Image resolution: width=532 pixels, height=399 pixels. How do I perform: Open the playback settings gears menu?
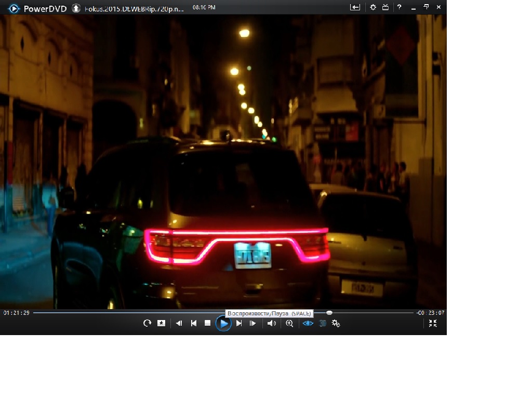336,323
